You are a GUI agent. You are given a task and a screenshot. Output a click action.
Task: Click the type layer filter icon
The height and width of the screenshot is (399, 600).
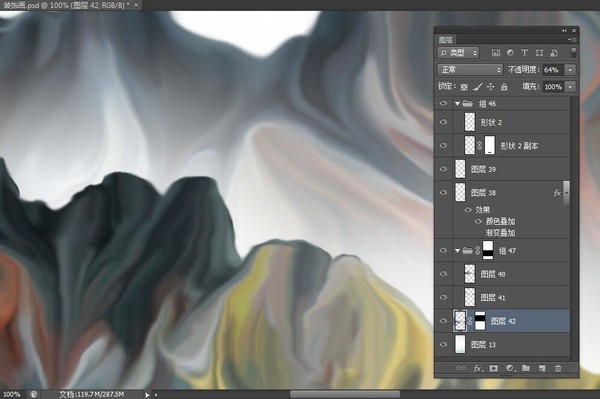[525, 53]
